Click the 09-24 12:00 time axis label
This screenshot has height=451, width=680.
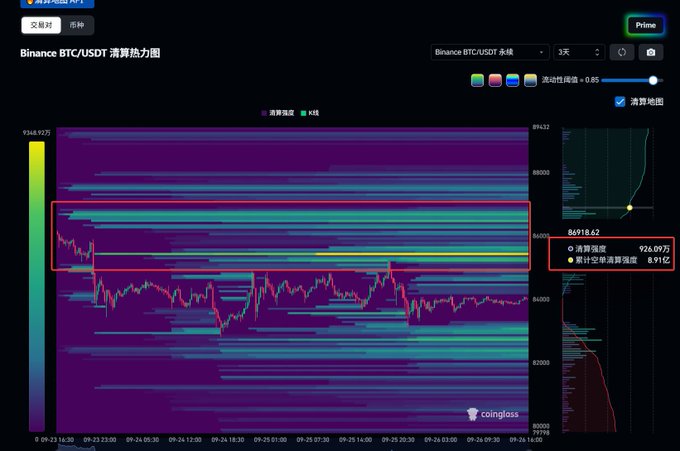185,440
